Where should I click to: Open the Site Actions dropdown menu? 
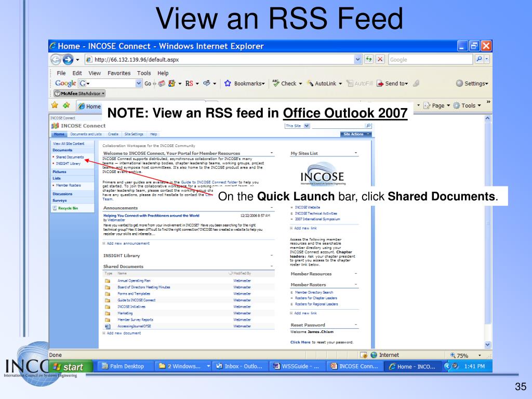point(356,135)
